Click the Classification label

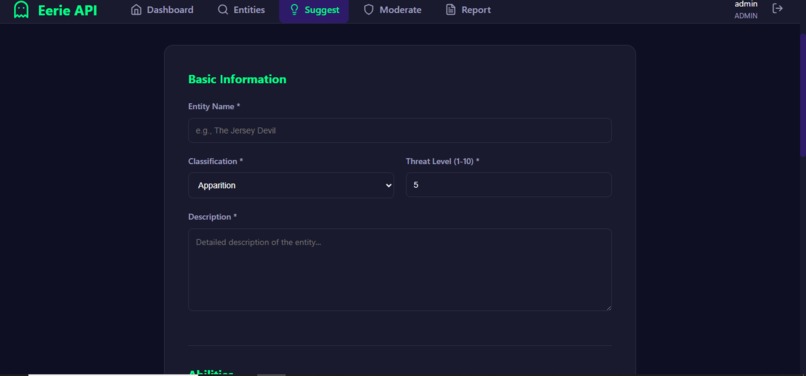(215, 161)
